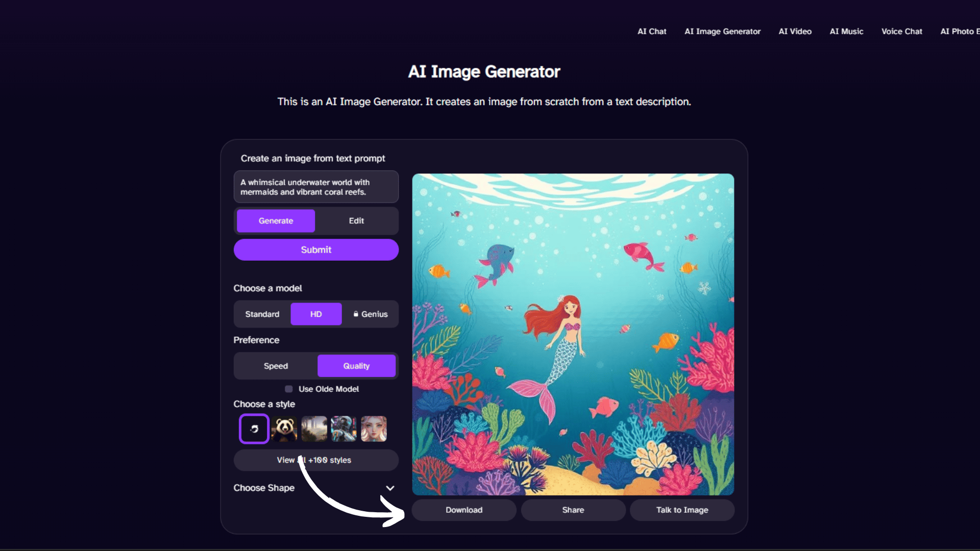Select the robot cyberpunk style thumbnail
980x551 pixels.
pos(344,429)
